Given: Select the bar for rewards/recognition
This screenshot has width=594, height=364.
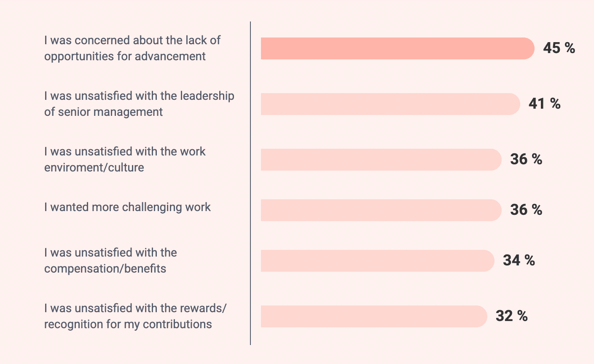Looking at the screenshot, I should (x=373, y=316).
